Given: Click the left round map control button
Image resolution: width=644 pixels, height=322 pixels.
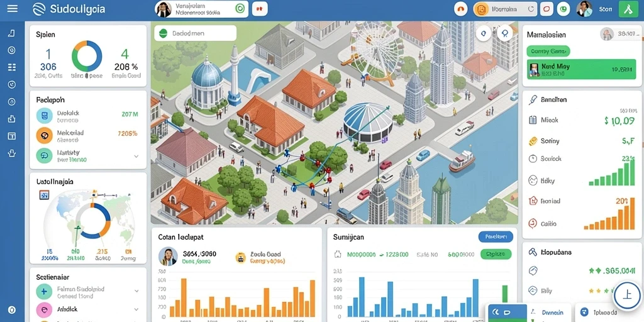Looking at the screenshot, I should (x=484, y=33).
